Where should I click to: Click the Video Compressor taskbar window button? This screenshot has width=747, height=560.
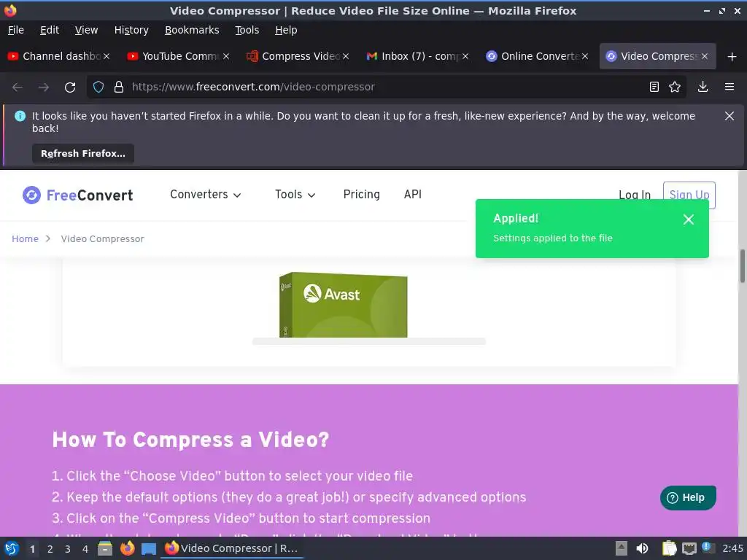pos(231,548)
